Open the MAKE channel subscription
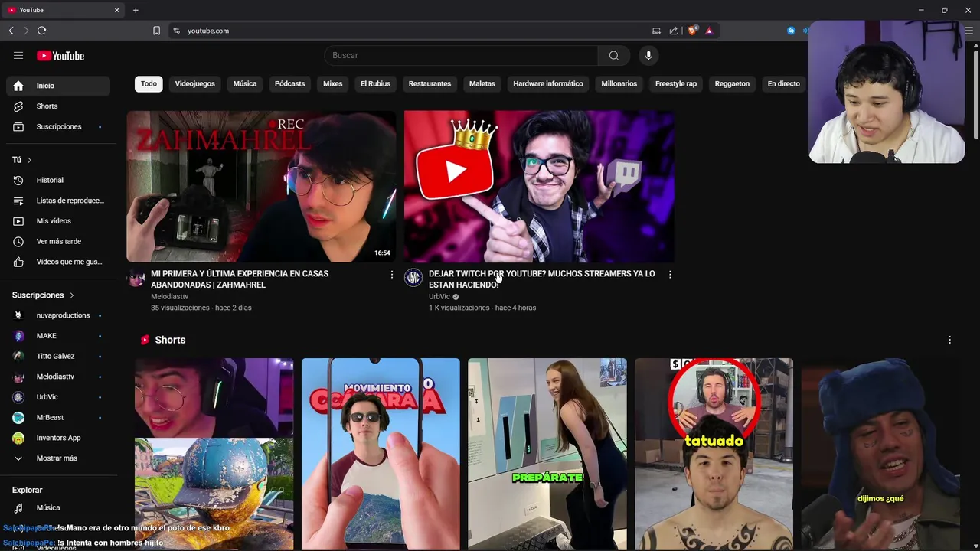 58,336
